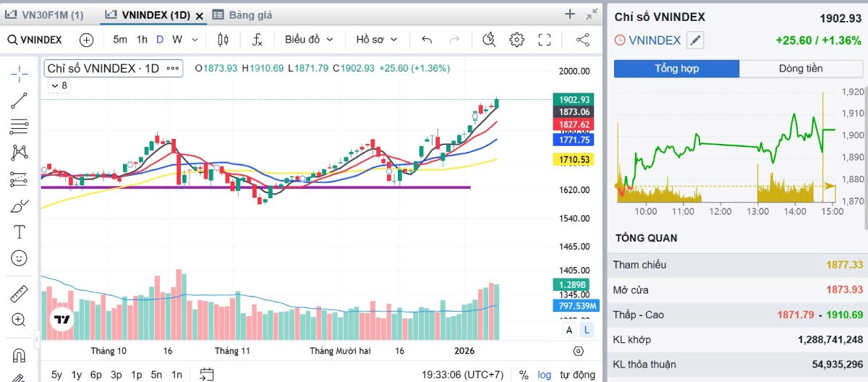Toggle log scale mode

click(545, 375)
